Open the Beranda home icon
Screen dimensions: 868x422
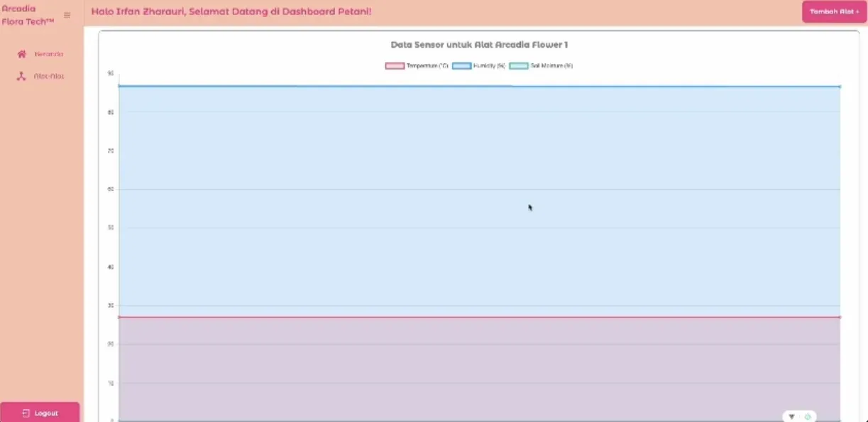[x=21, y=54]
